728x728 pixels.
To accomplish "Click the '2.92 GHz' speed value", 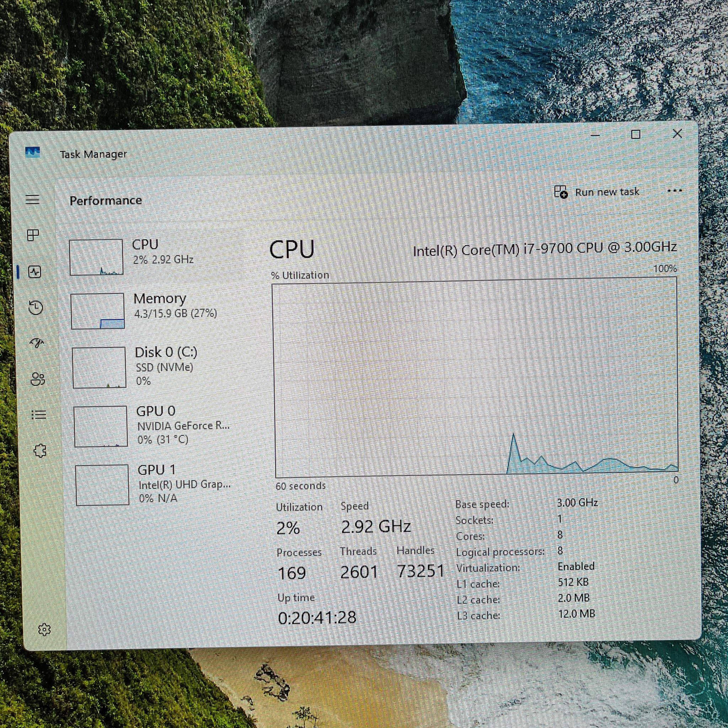I will tap(376, 526).
